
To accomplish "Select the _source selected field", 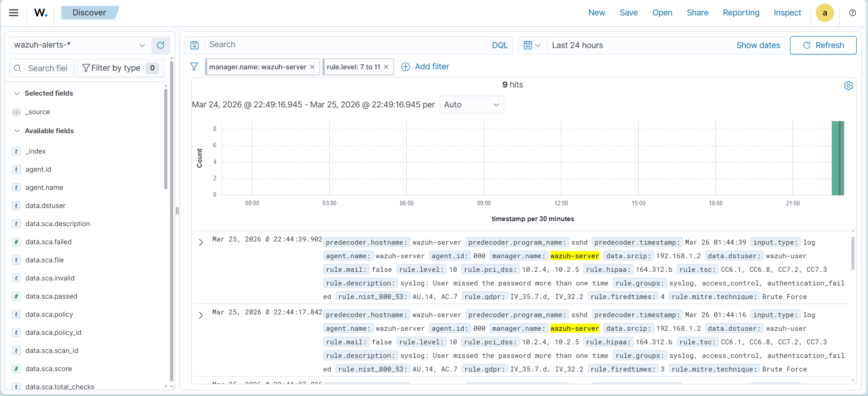I will pyautogui.click(x=38, y=112).
